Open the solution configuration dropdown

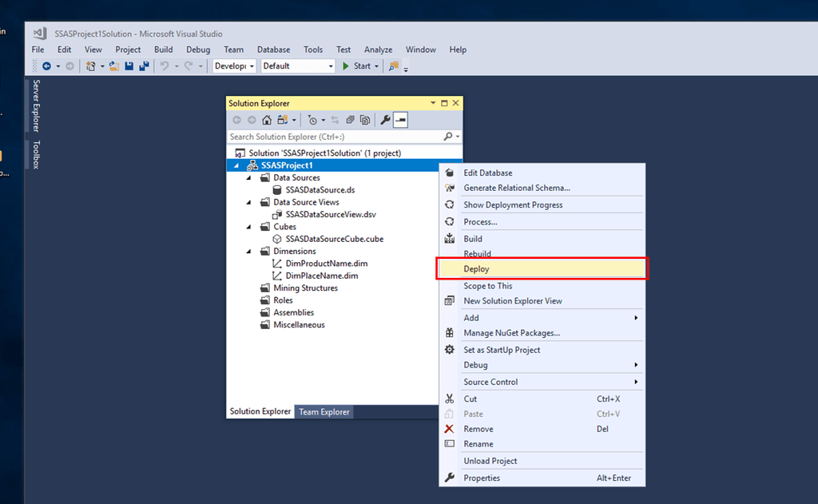click(235, 66)
